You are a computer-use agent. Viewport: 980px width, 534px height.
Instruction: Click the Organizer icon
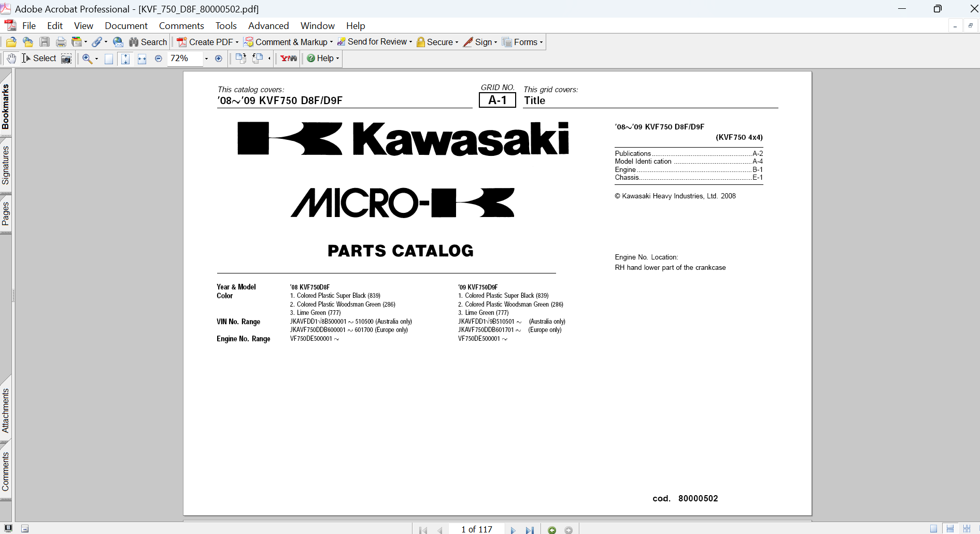[x=77, y=42]
